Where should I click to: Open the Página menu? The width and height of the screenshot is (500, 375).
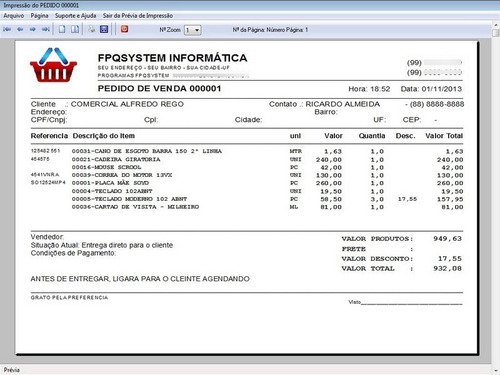pyautogui.click(x=39, y=16)
